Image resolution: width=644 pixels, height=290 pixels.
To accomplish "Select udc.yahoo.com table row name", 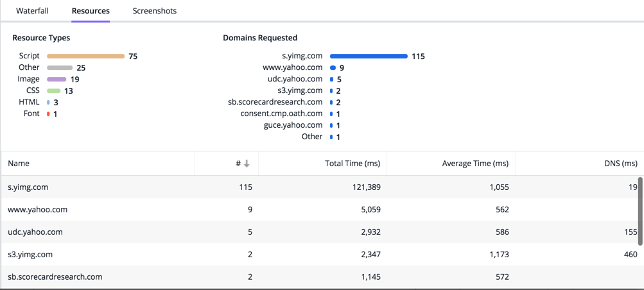I will click(x=35, y=232).
